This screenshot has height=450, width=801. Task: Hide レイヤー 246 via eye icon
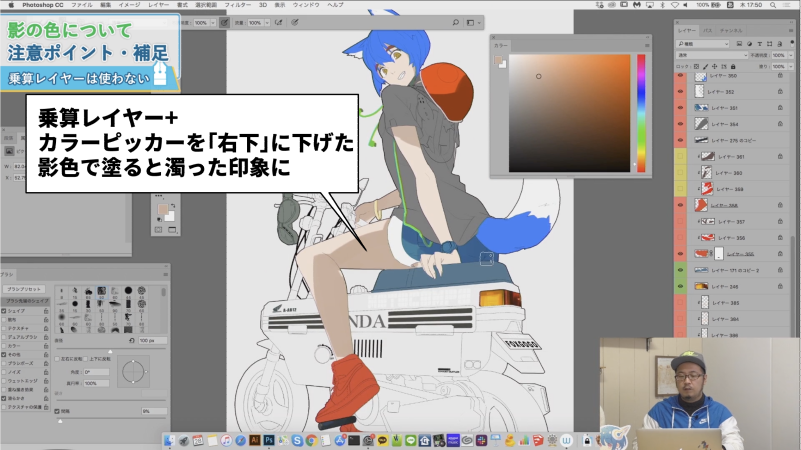[x=680, y=287]
